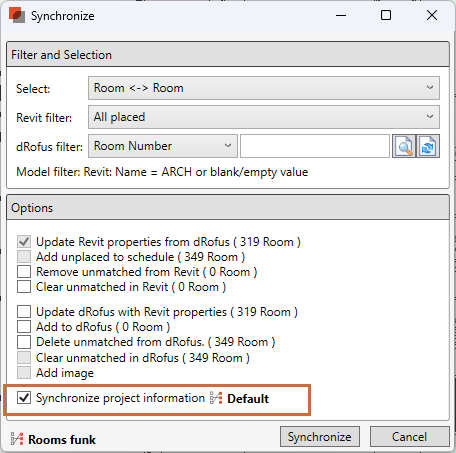
Task: Check Update dRofus with Revit properties
Action: coord(24,312)
